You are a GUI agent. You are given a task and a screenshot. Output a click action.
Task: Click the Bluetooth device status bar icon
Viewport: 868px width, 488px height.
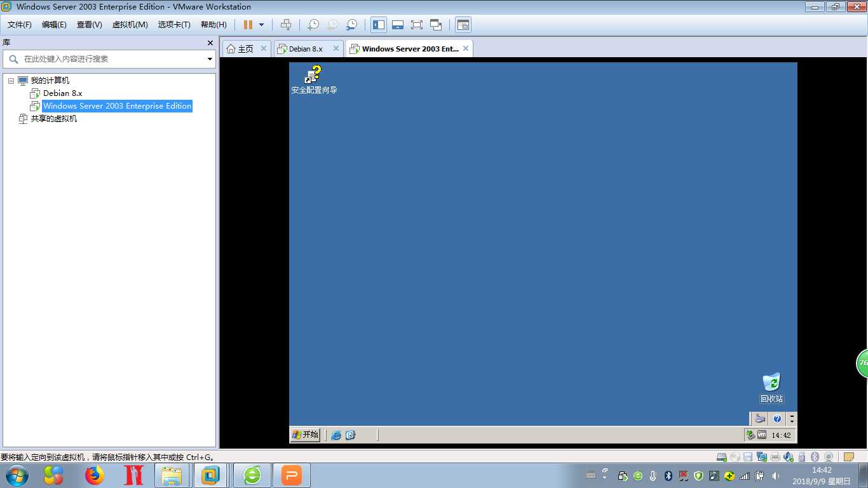(815, 457)
